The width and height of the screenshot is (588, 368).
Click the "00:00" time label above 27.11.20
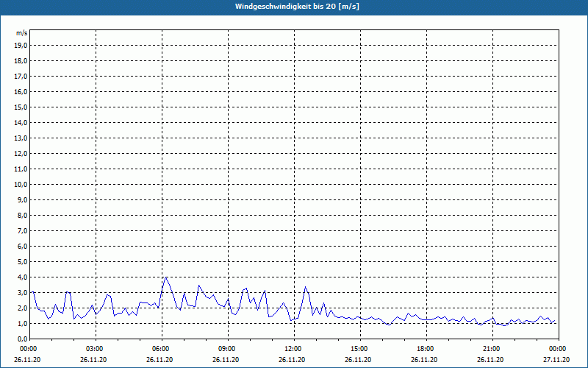pos(557,349)
